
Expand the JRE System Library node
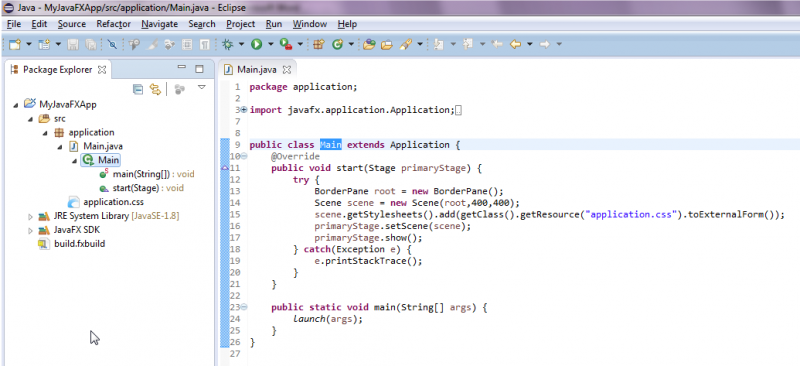coord(31,216)
